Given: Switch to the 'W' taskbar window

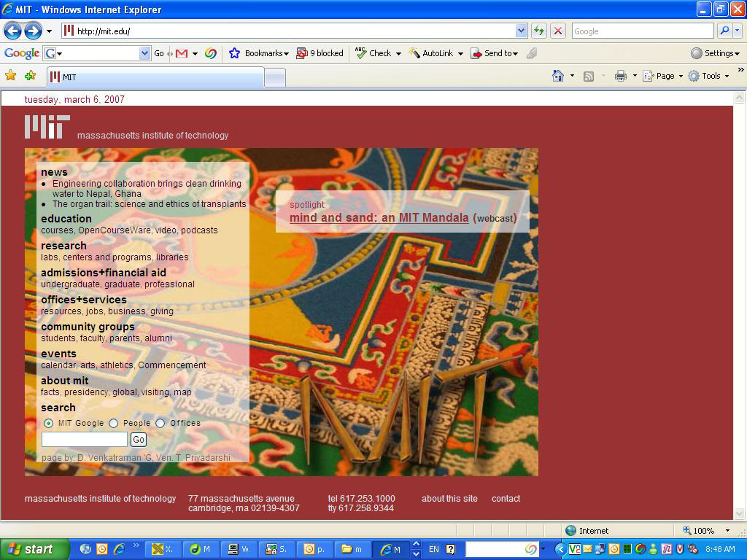Looking at the screenshot, I should (239, 549).
